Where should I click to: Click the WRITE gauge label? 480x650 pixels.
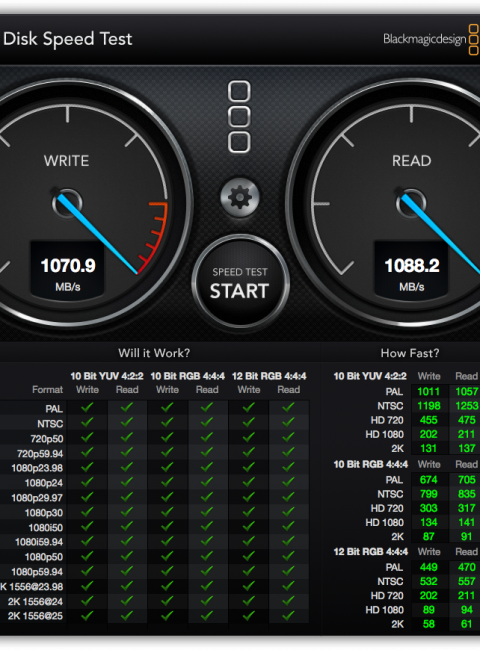[67, 161]
